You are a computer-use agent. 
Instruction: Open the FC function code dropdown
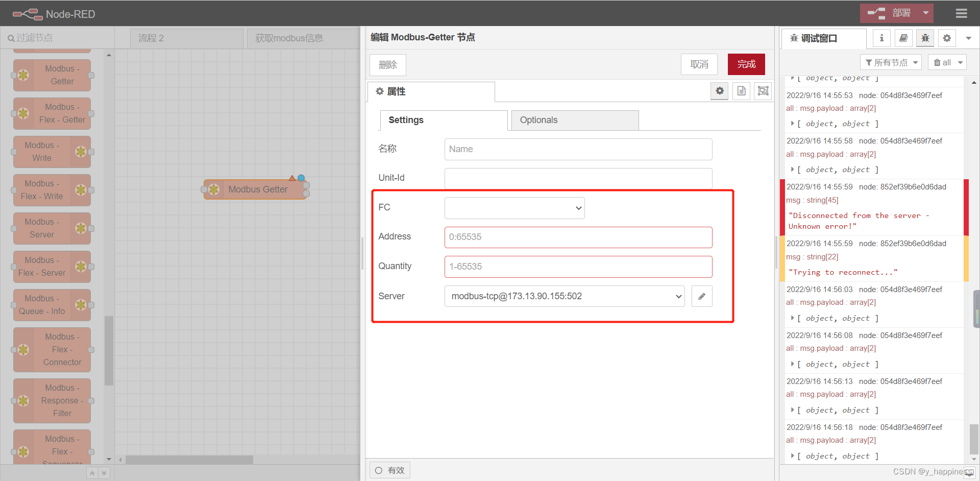[x=514, y=208]
